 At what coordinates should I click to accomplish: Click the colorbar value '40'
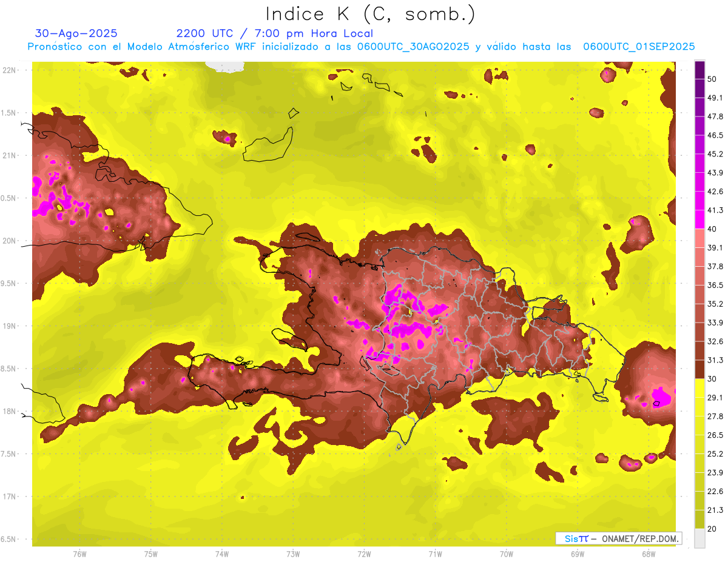pos(712,229)
